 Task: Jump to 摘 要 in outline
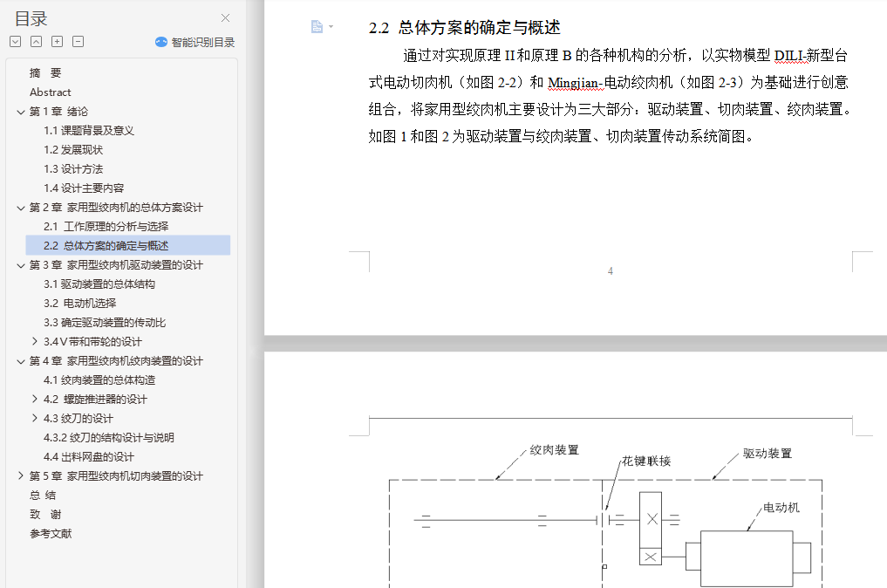[x=45, y=73]
